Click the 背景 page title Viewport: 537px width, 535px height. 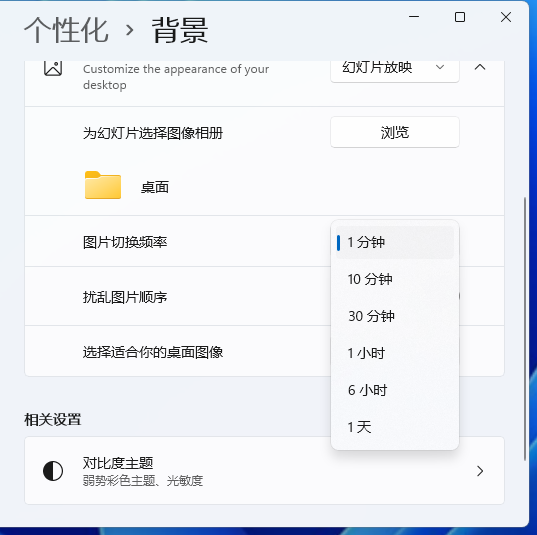click(180, 31)
